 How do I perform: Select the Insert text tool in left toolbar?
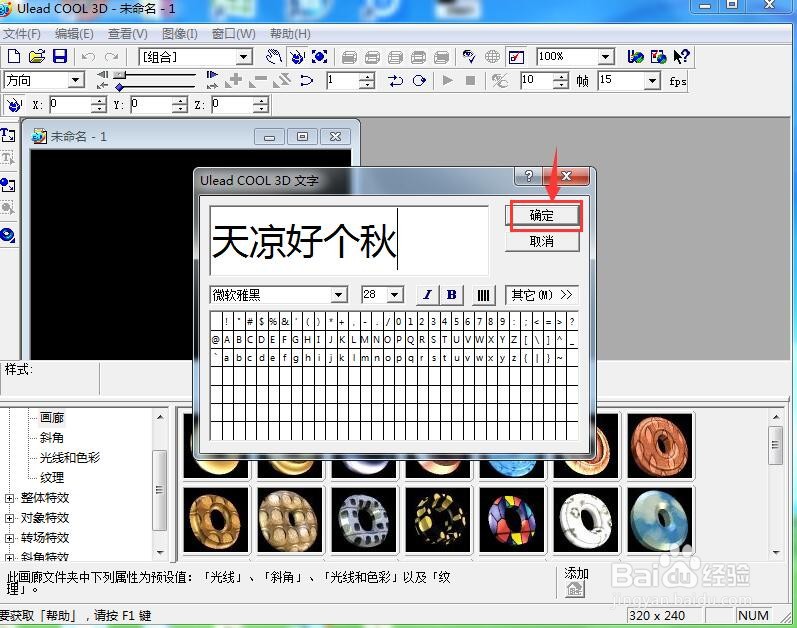(8, 135)
